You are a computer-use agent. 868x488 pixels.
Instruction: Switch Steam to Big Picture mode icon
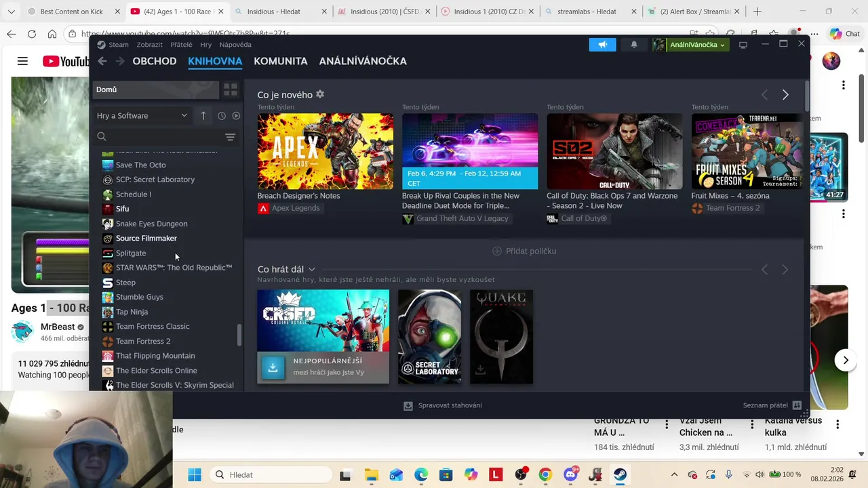point(743,45)
